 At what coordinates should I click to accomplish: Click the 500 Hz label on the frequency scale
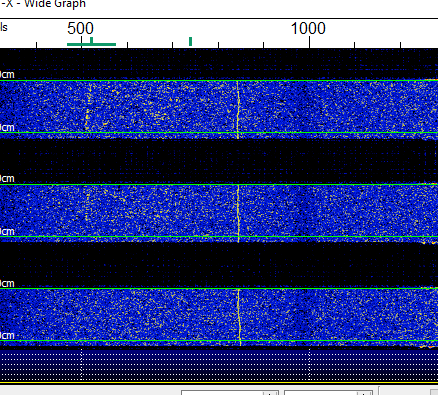pos(80,29)
